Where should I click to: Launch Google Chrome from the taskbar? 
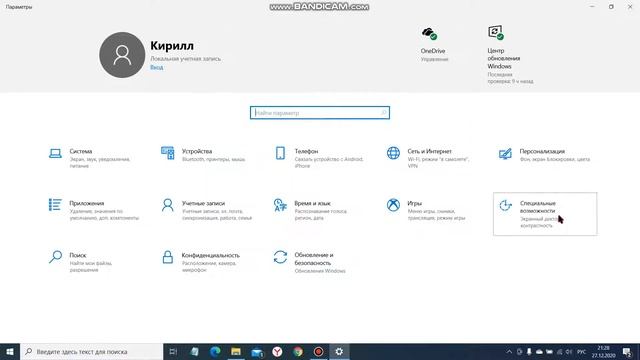(298, 351)
